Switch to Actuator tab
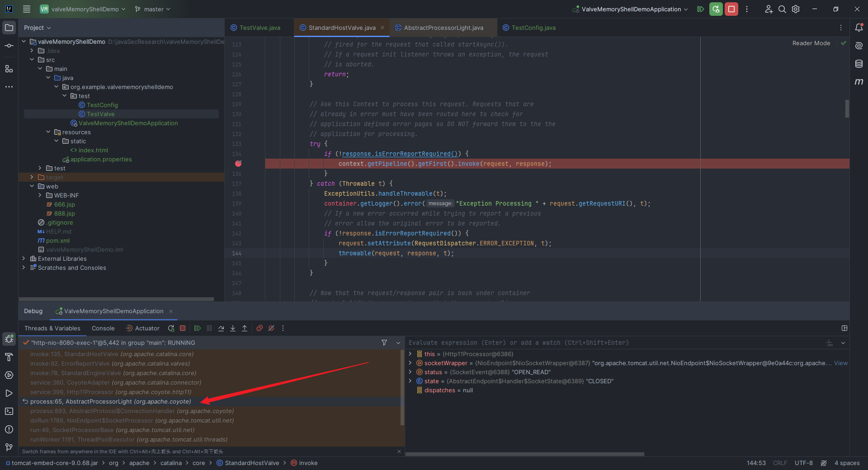868x470 pixels. point(142,329)
